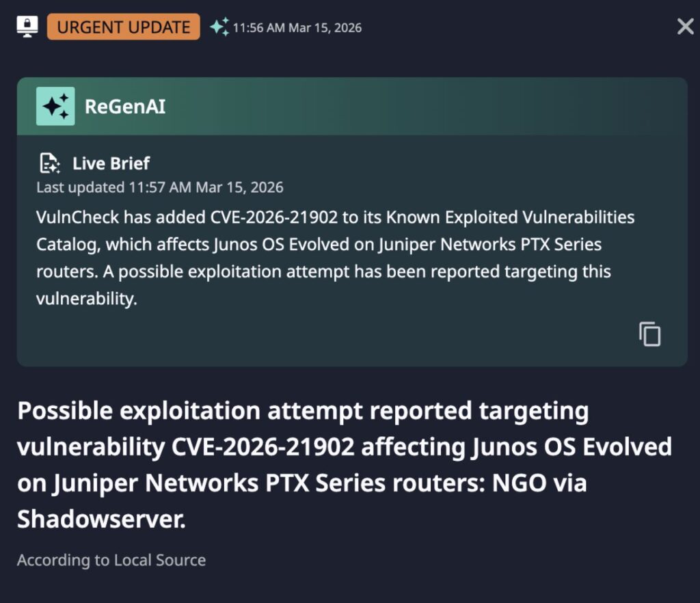Toggle the URGENT UPDATE alert badge

click(x=123, y=27)
